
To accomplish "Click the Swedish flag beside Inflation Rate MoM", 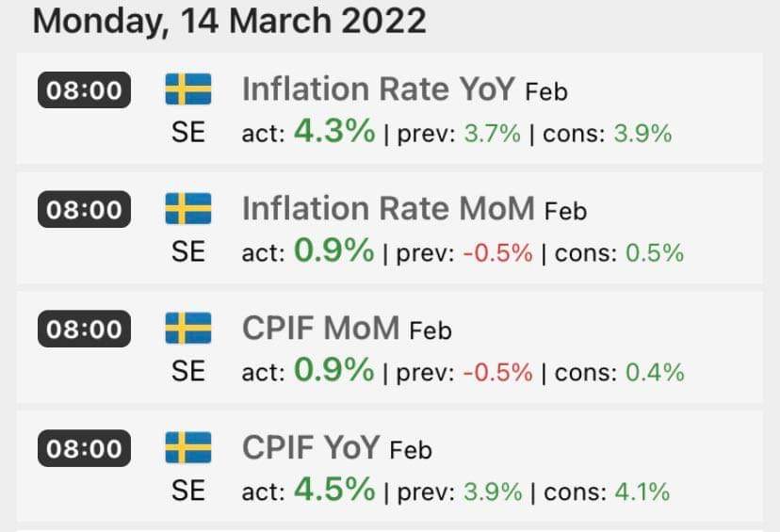I will [x=188, y=208].
